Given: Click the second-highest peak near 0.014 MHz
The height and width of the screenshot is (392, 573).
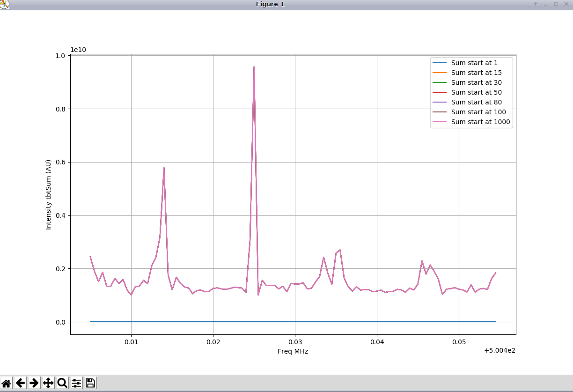Looking at the screenshot, I should click(164, 168).
